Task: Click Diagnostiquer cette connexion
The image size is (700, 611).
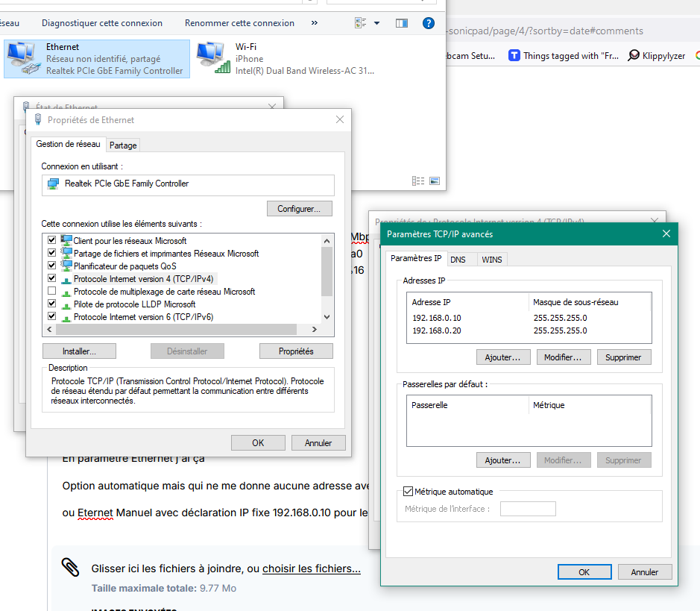Action: coord(102,23)
